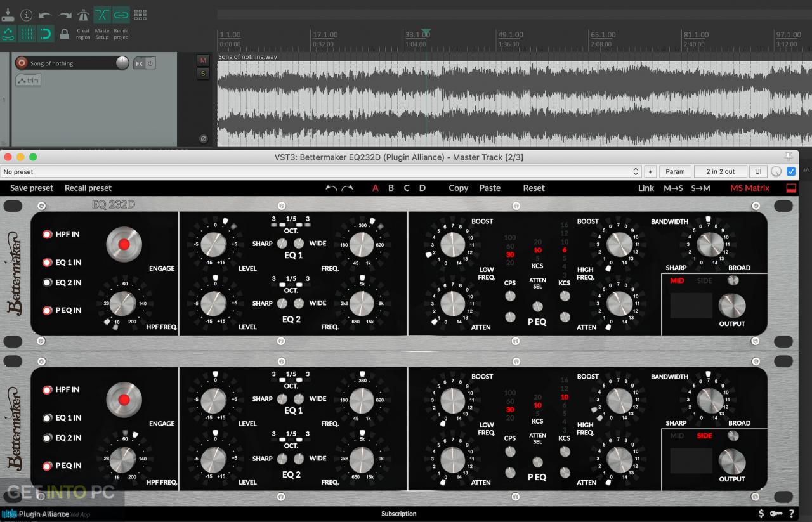This screenshot has width=812, height=522.
Task: Click the upper unit HPF FREQ. knob
Action: (124, 304)
